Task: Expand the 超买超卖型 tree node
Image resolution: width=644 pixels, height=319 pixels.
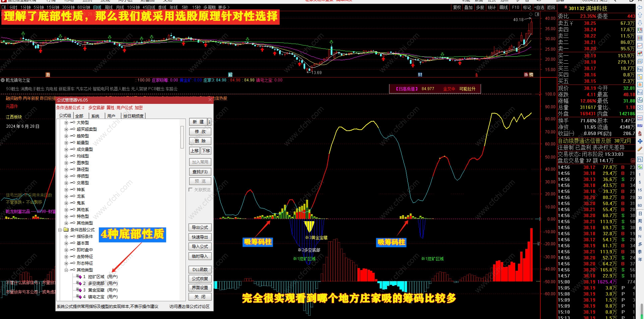Action: point(66,129)
